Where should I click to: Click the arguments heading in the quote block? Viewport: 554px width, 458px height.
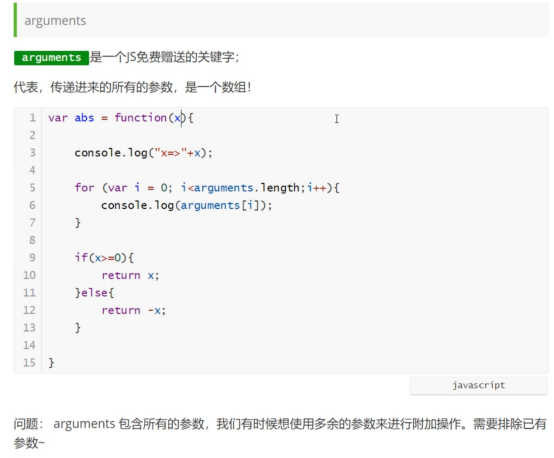[55, 20]
